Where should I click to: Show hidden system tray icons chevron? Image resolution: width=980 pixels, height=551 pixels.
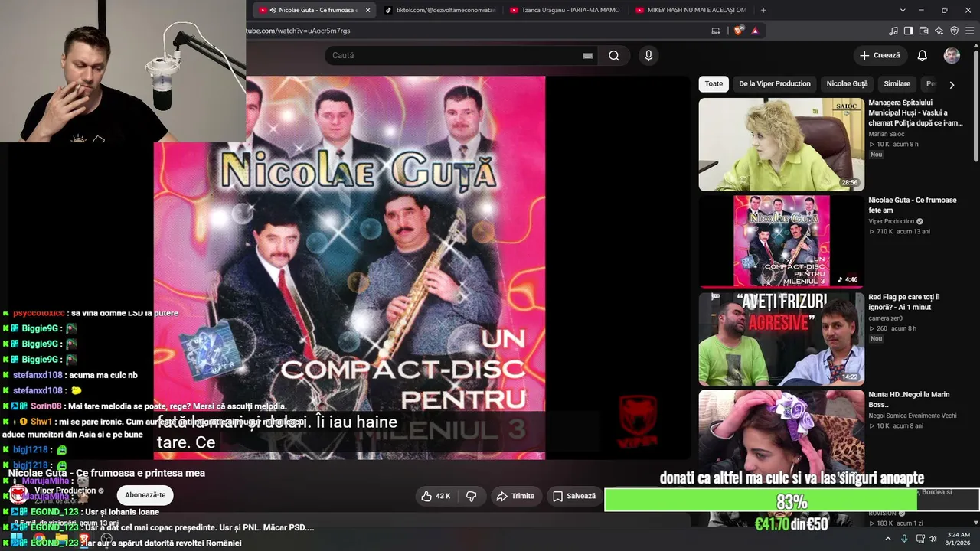point(888,539)
